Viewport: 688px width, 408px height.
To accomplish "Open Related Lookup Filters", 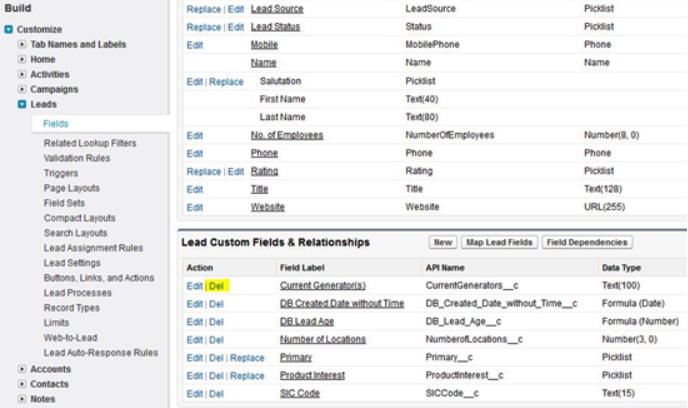I will click(x=90, y=143).
